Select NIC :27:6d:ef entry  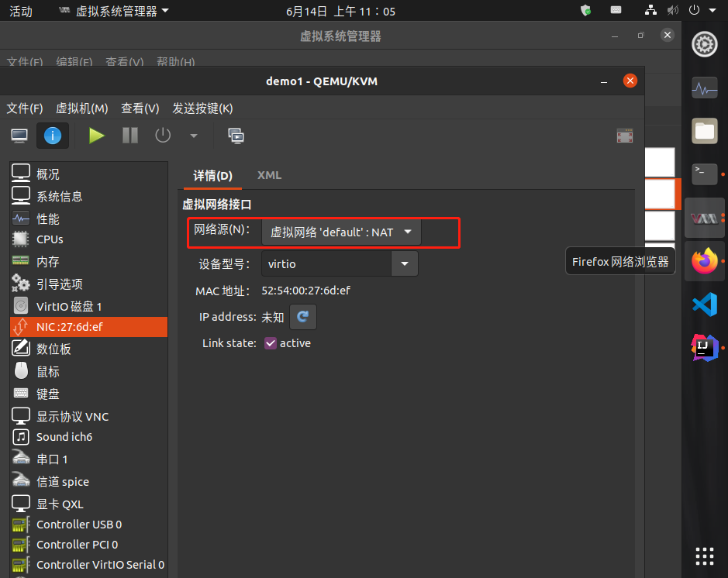coord(88,327)
